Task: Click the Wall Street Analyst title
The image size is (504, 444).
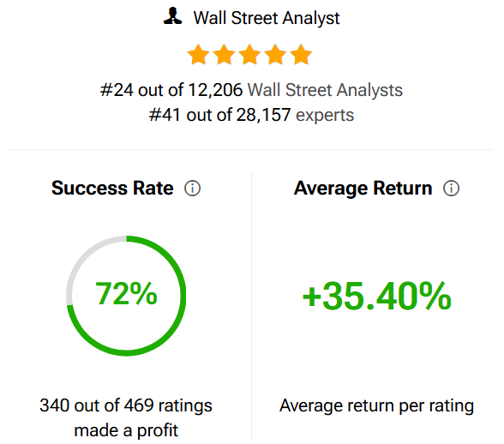Action: tap(267, 18)
